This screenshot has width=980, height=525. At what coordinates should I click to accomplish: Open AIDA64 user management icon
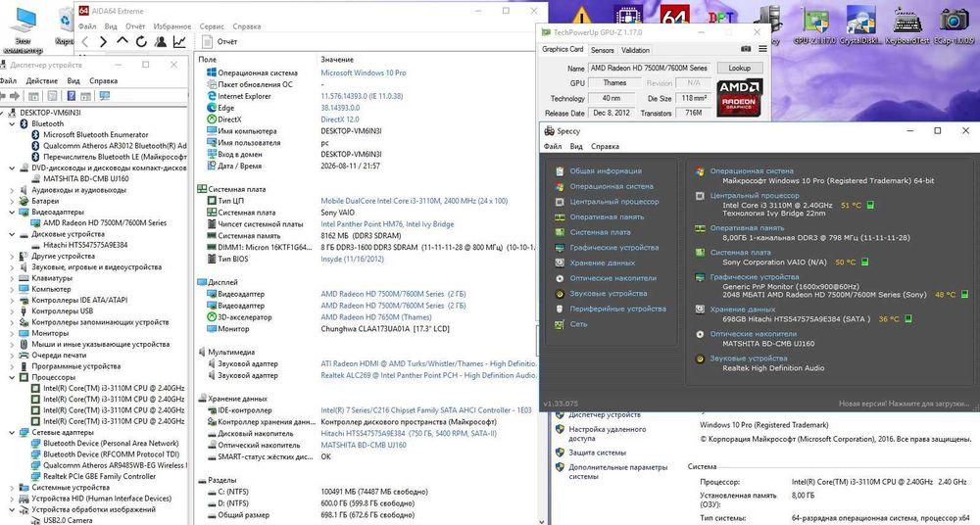[161, 42]
